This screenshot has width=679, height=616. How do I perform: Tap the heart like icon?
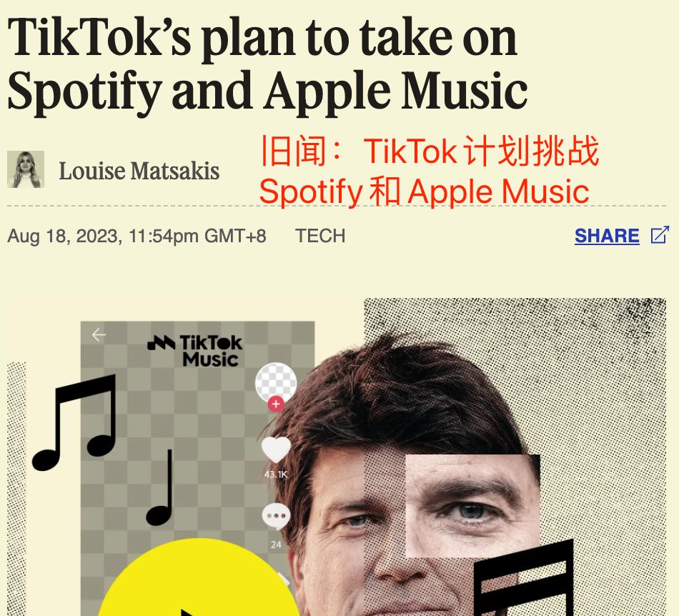point(277,449)
